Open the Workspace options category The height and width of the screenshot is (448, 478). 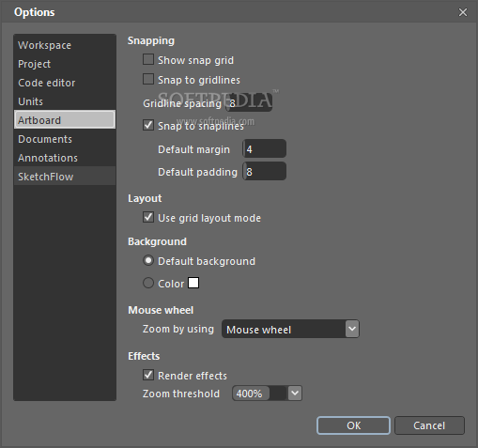coord(65,45)
